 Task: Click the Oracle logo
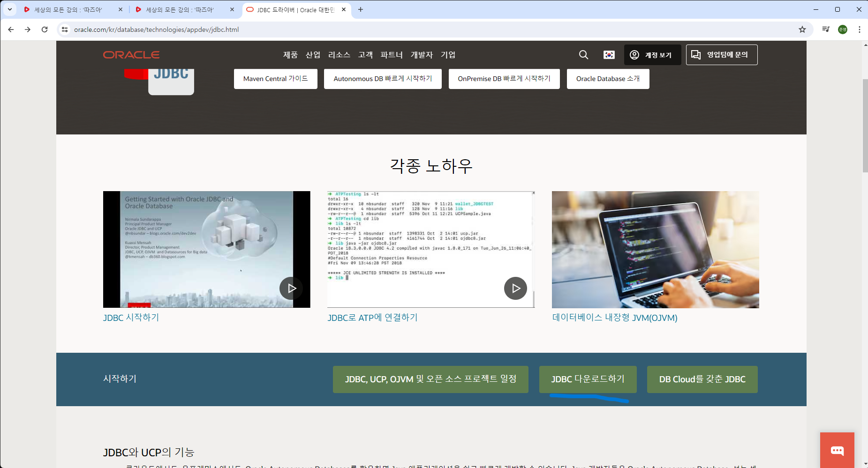click(x=131, y=55)
